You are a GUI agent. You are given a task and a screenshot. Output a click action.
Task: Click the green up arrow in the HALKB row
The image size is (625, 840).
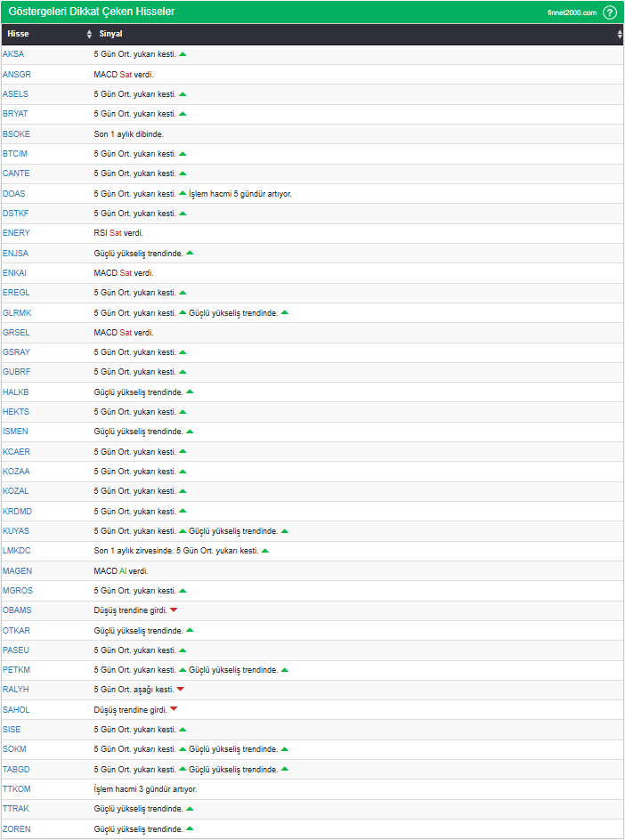coord(190,392)
